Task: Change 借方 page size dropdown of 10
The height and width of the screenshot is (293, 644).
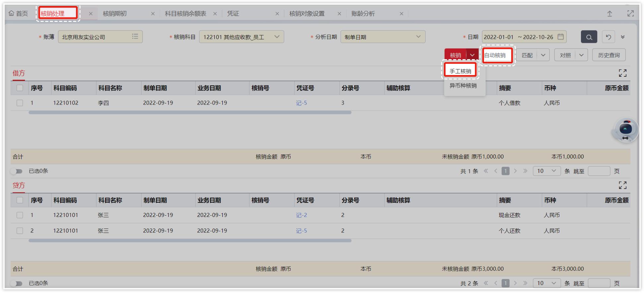Action: click(x=547, y=171)
